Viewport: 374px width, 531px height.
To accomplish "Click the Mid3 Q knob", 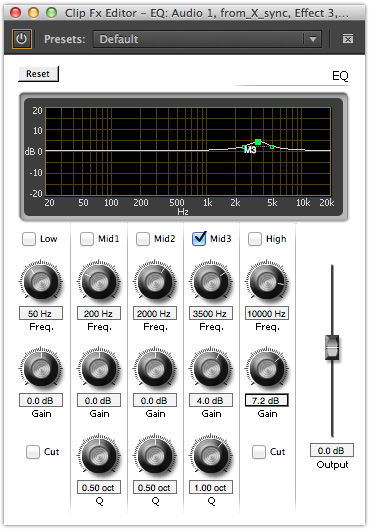I will coord(211,455).
